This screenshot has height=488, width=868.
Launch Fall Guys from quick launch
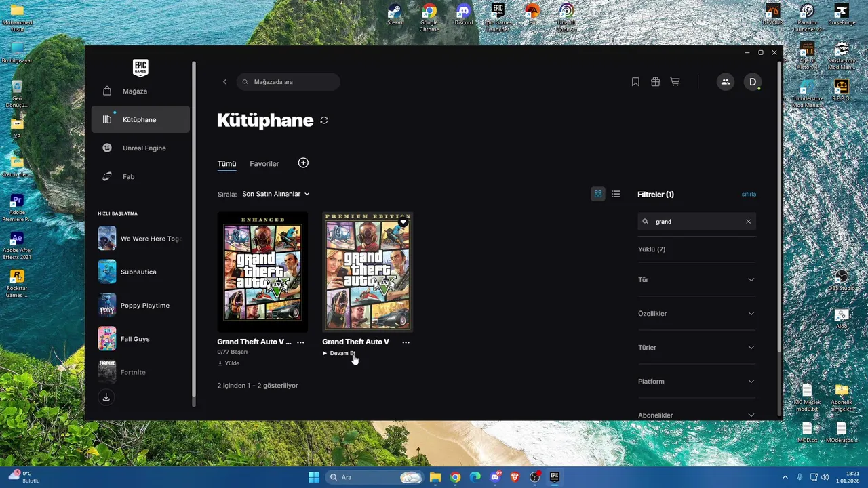coord(140,338)
